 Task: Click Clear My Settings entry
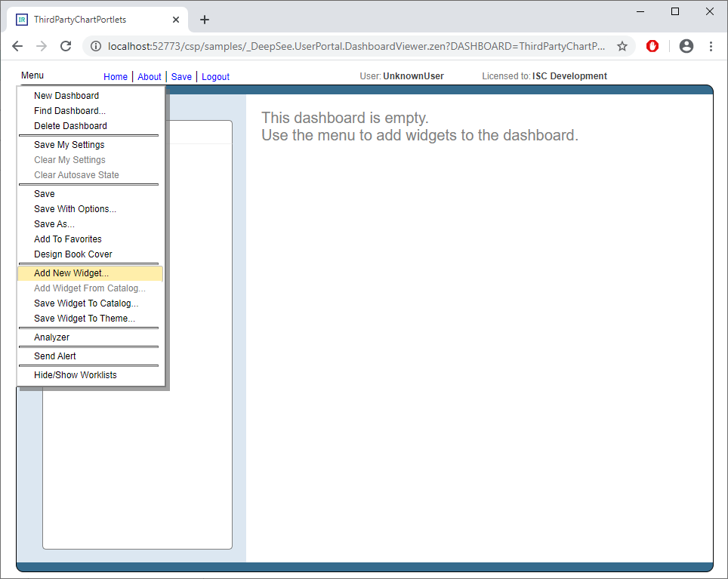tap(91, 160)
